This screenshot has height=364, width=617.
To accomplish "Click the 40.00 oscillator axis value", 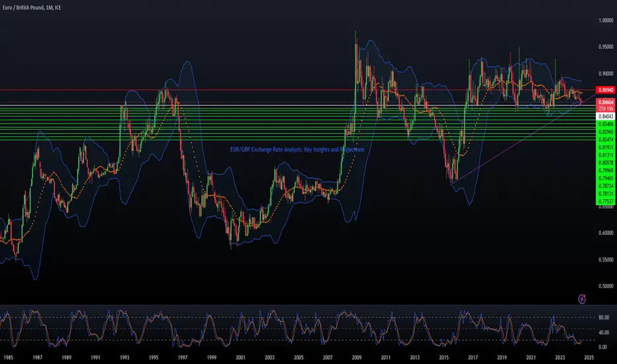I will point(604,332).
